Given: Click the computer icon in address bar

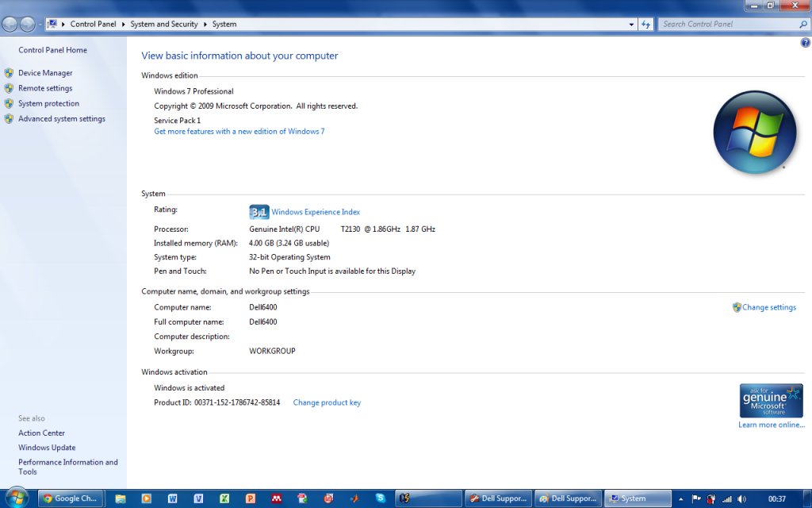Looking at the screenshot, I should (x=52, y=24).
